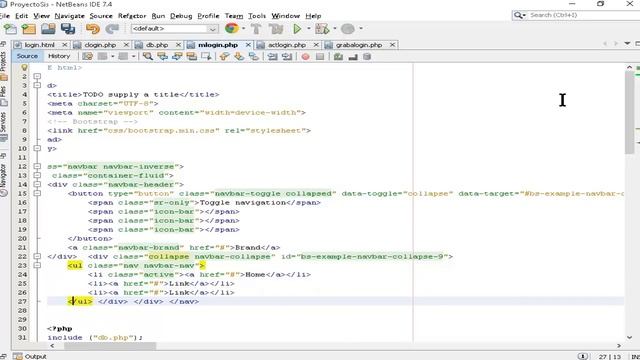Shift line left icon
The image size is (640, 360).
[x=272, y=56]
